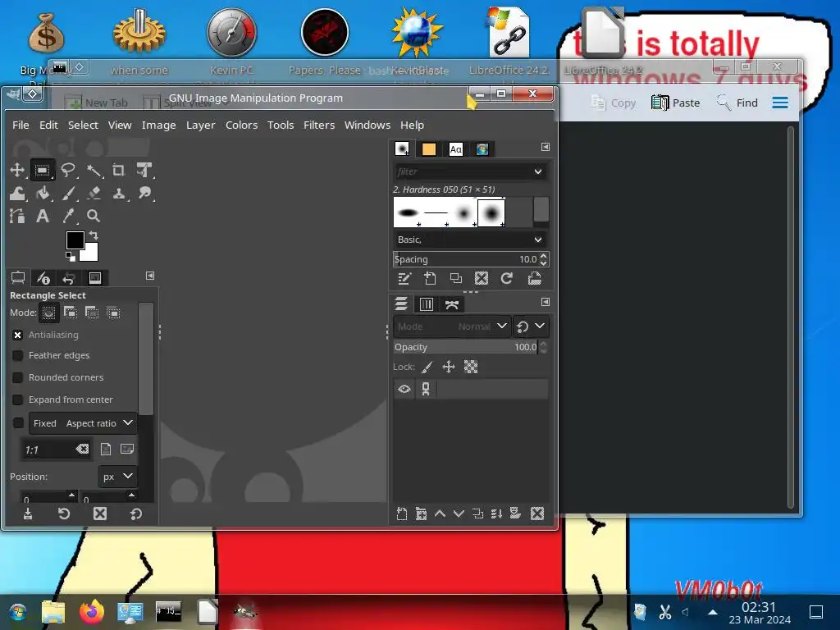This screenshot has height=630, width=840.
Task: Adjust the brush Spacing slider
Action: (x=465, y=259)
